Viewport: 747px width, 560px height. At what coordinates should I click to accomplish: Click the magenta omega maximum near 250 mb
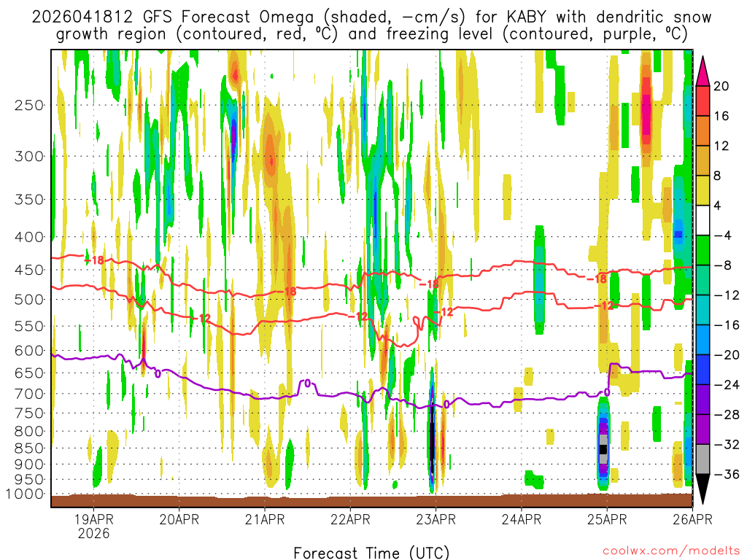[646, 114]
